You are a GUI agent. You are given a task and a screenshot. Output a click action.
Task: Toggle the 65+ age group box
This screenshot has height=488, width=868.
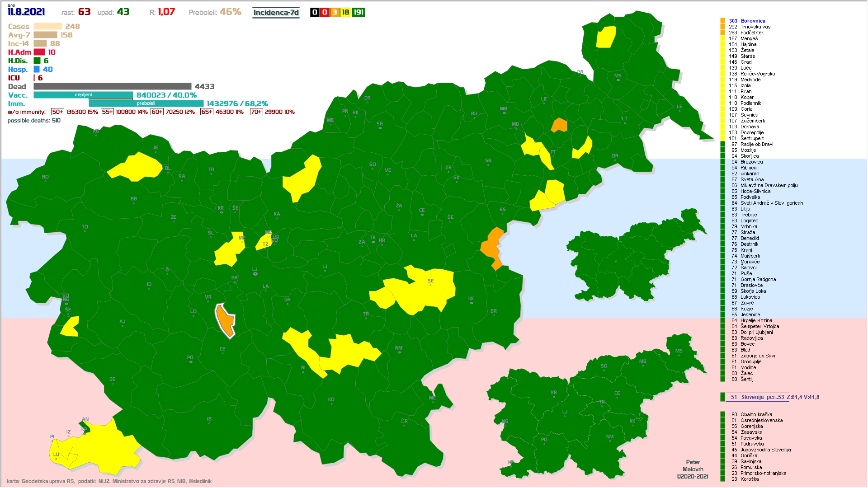207,112
